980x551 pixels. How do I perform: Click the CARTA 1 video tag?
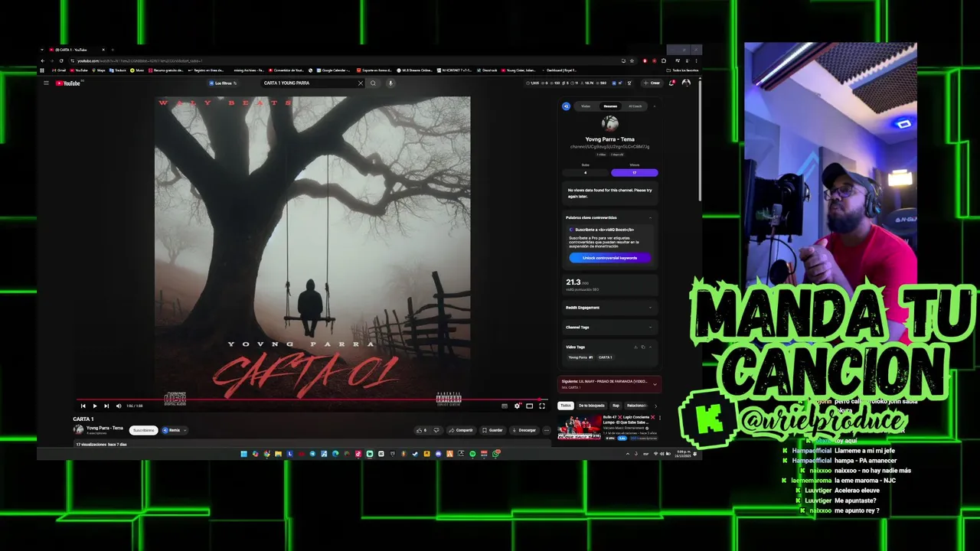605,357
